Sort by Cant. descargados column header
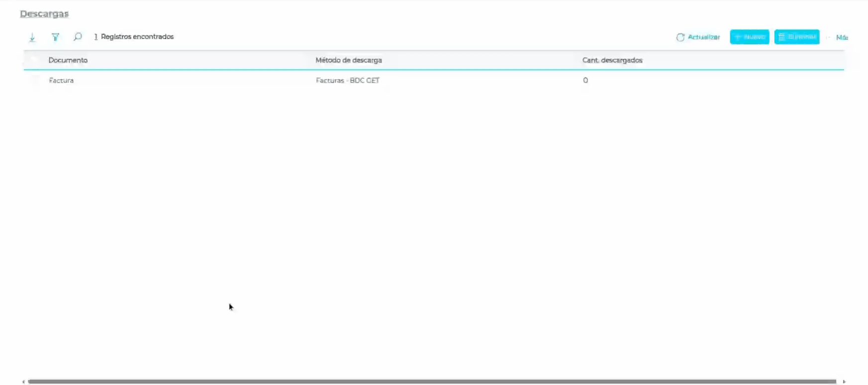Image resolution: width=868 pixels, height=385 pixels. pyautogui.click(x=612, y=60)
